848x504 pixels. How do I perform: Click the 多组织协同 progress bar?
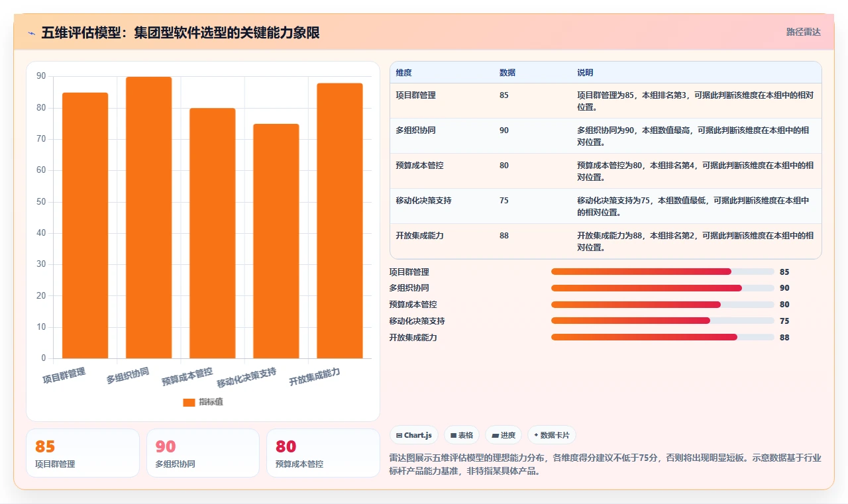click(662, 288)
